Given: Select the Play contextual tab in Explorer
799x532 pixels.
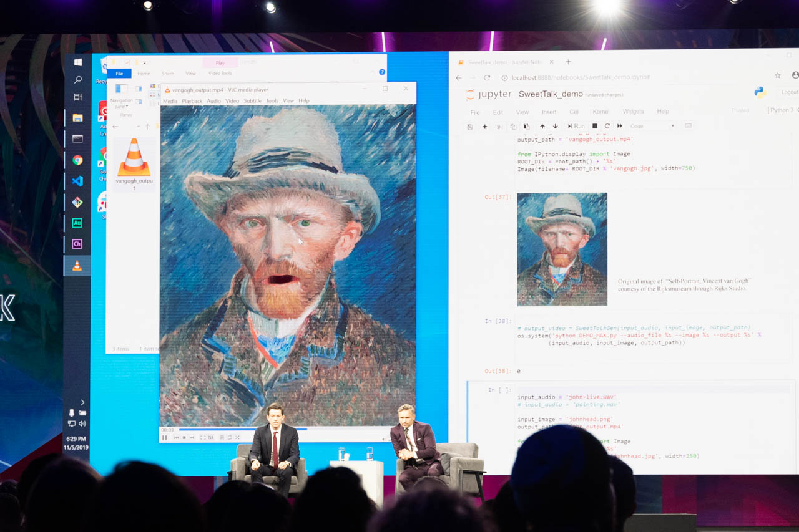Looking at the screenshot, I should pyautogui.click(x=220, y=63).
